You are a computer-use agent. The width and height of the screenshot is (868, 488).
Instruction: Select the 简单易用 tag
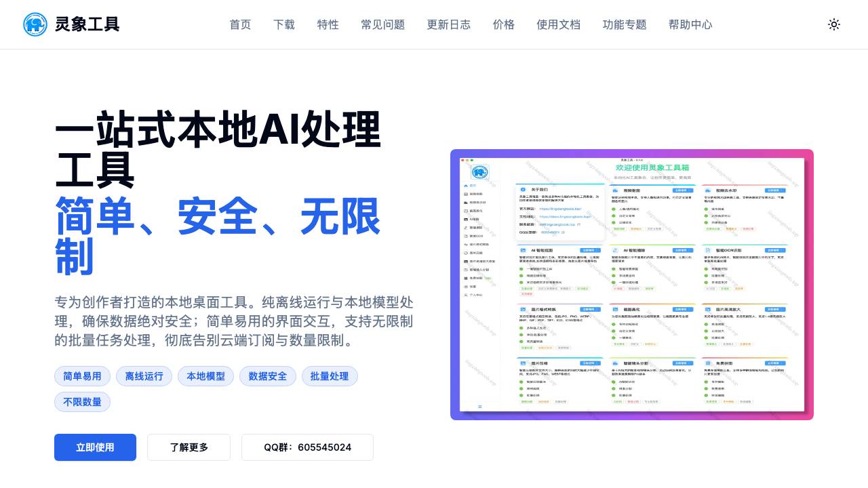[x=82, y=376]
